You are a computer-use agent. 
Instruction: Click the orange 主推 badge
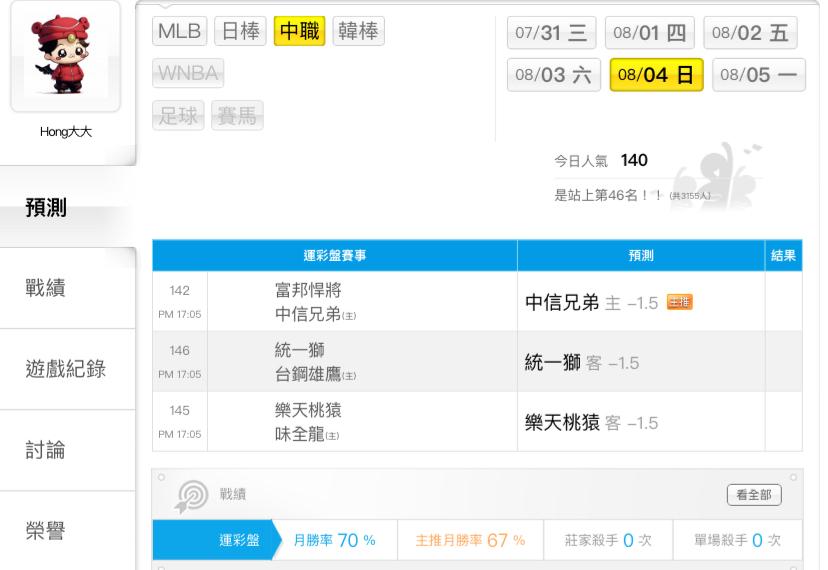click(679, 302)
